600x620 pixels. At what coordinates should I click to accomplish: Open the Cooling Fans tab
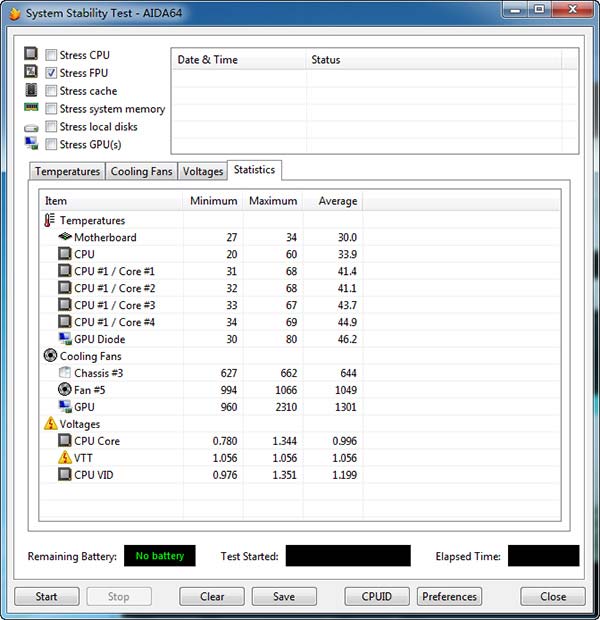point(141,172)
